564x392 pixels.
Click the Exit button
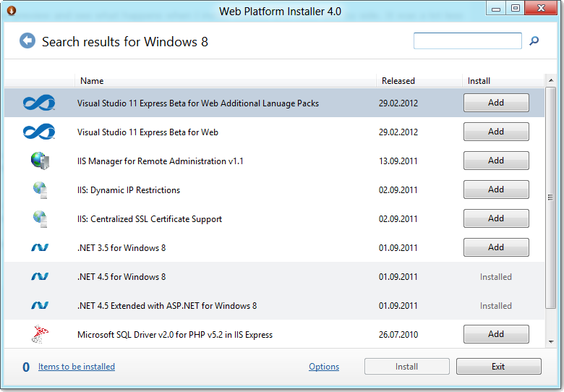click(498, 367)
